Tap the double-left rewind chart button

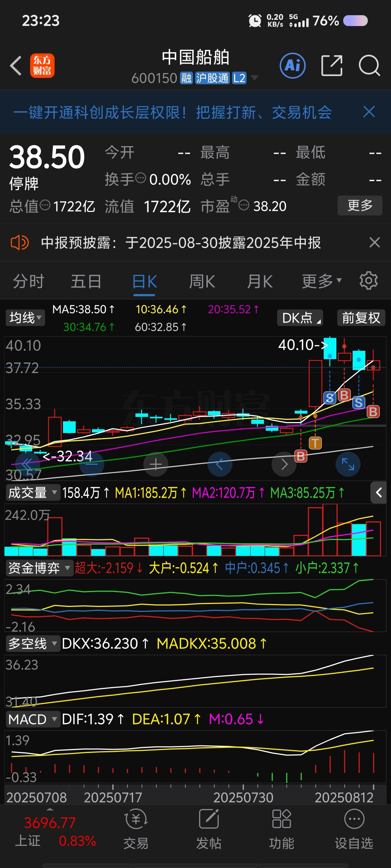(27, 464)
